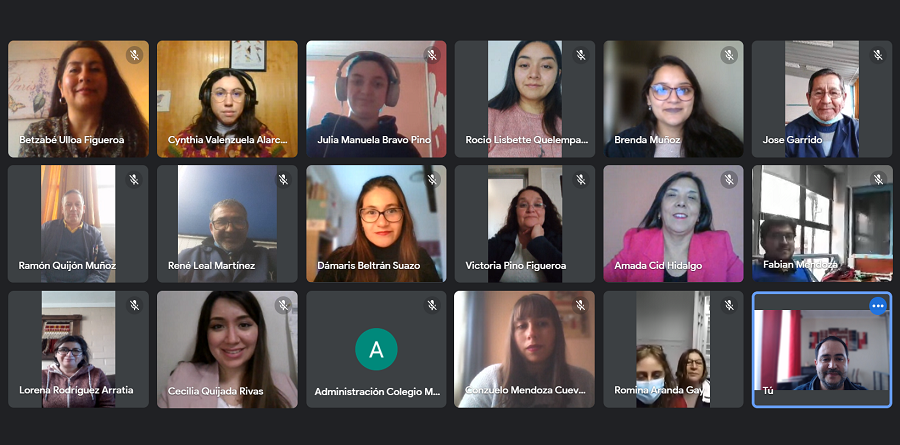Select Lorena Rodríguez Arratia's video tile
Viewport: 900px width, 445px height.
click(x=78, y=349)
